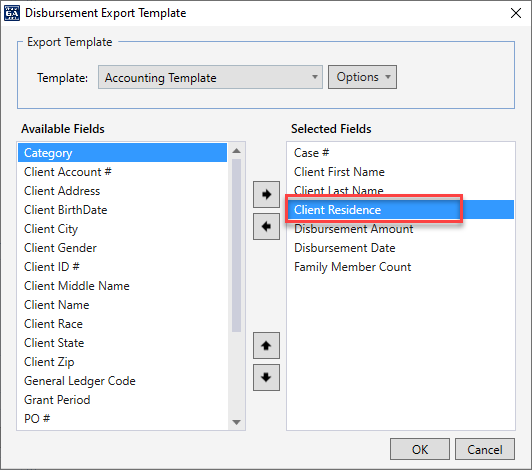Click the Available Fields scrollbar down arrow
Screen dimensions: 532x470
click(x=236, y=422)
